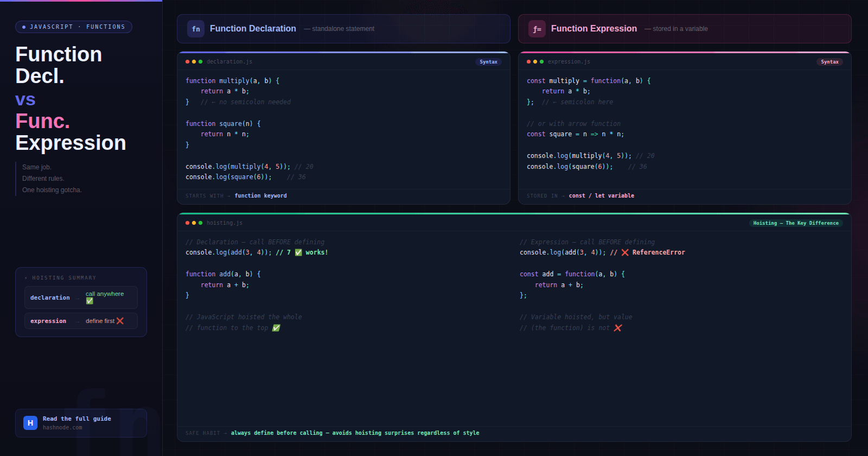868x456 pixels.
Task: Click the green checkmark after 'works!' comment
Action: coord(298,252)
